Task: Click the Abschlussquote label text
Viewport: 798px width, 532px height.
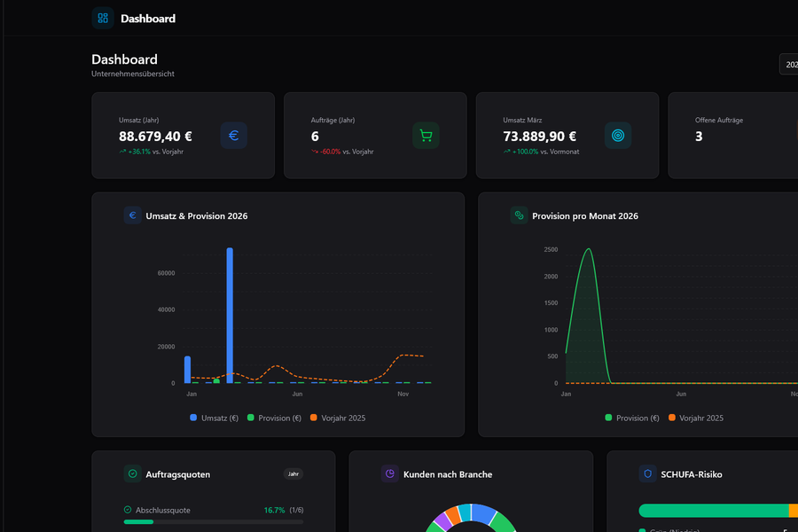Action: point(163,510)
